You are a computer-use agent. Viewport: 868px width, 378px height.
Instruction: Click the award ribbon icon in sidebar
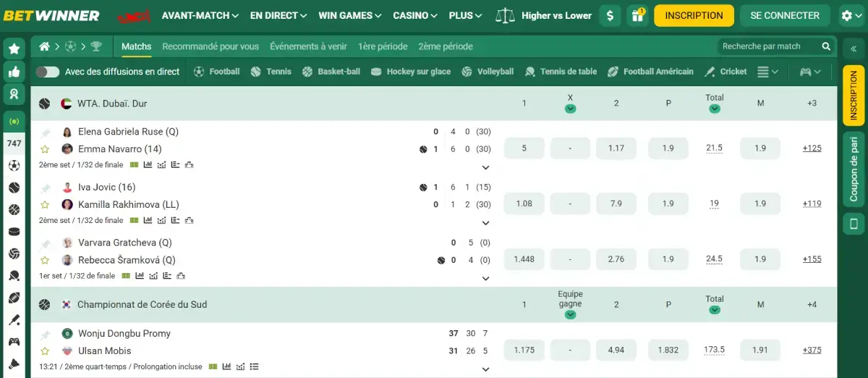14,93
